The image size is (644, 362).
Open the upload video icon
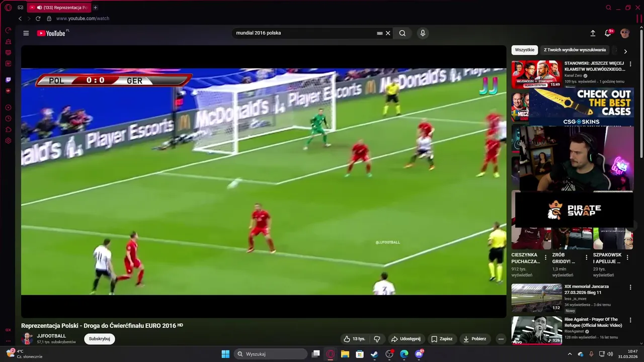coord(593,33)
